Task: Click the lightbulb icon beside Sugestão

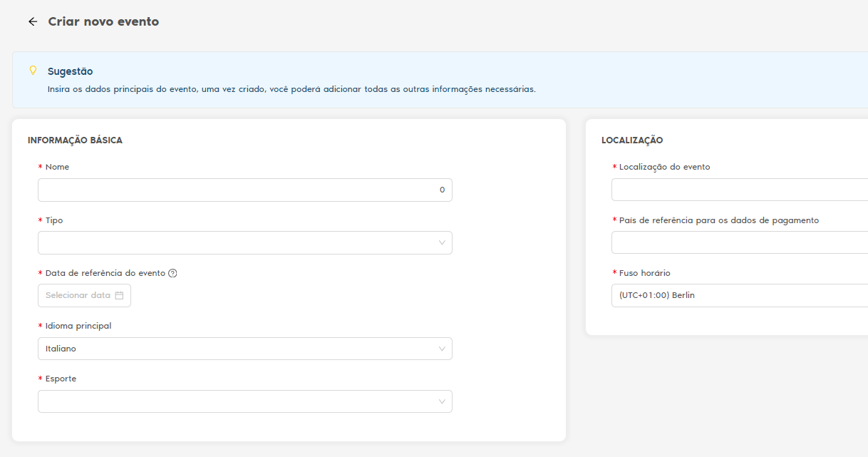Action: point(32,71)
